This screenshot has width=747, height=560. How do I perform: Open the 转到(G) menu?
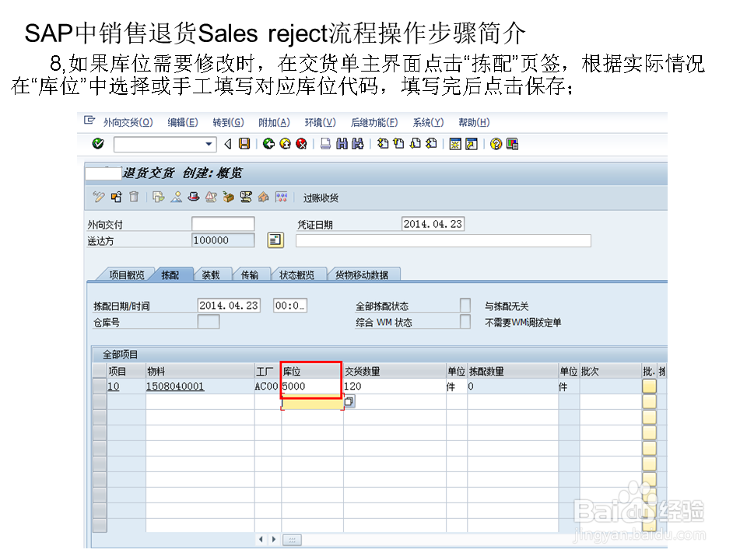[x=228, y=122]
